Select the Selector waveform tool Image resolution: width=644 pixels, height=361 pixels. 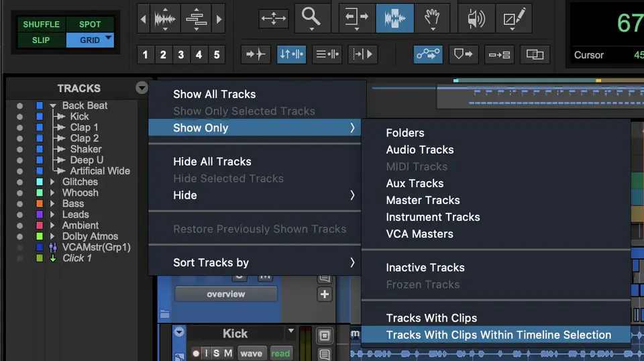(394, 19)
